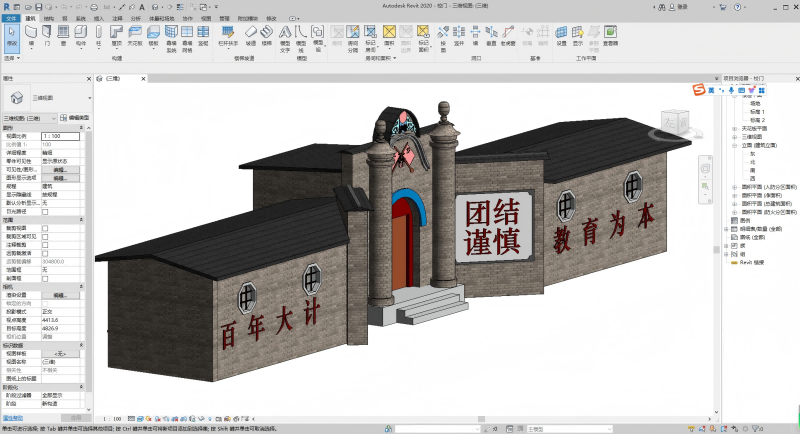Click the 编辑类型 (Edit Type) button
This screenshot has height=434, width=800.
click(76, 118)
